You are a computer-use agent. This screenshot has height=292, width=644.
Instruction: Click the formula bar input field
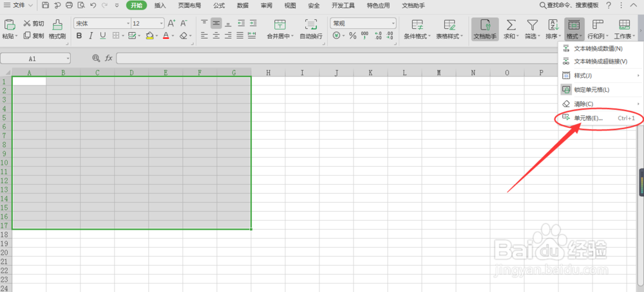[x=337, y=59]
